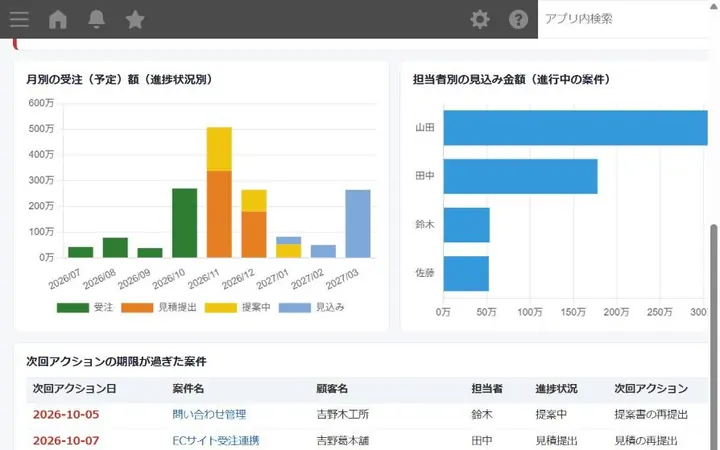The width and height of the screenshot is (720, 450).
Task: Click 提案書の再提出 action cell
Action: (651, 414)
